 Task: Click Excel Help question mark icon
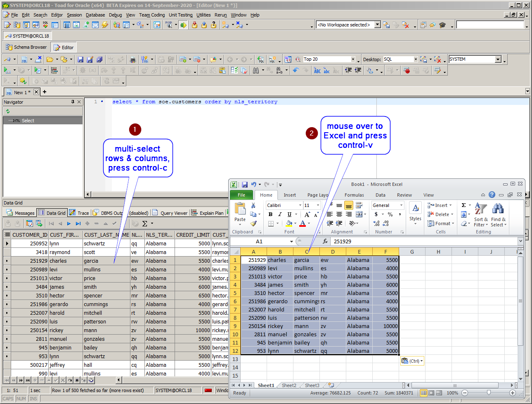pos(492,195)
